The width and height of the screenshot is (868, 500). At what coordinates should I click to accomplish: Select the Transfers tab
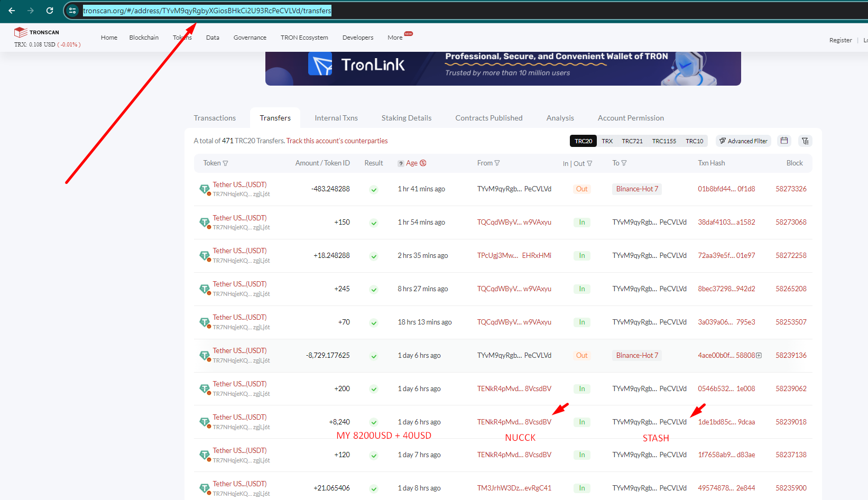tap(275, 118)
